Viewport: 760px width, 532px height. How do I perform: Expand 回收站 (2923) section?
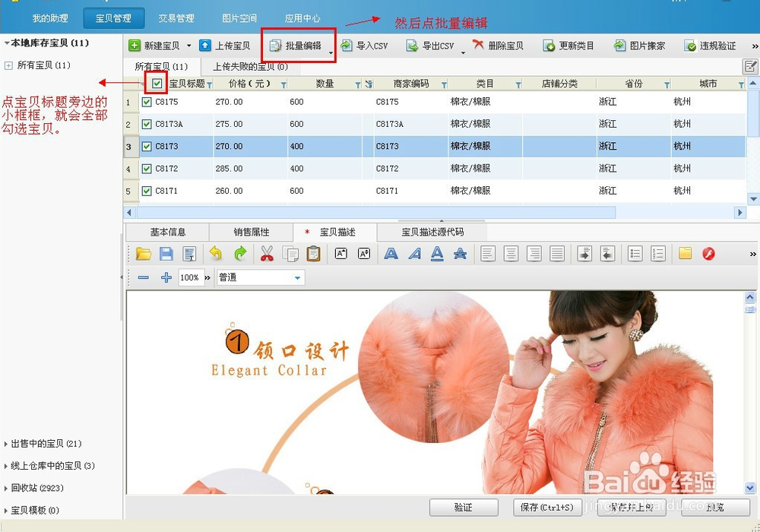(6, 488)
